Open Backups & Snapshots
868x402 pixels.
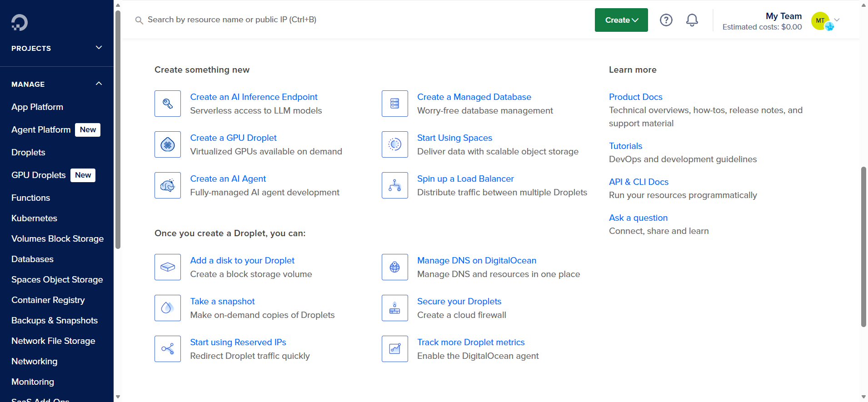(55, 320)
